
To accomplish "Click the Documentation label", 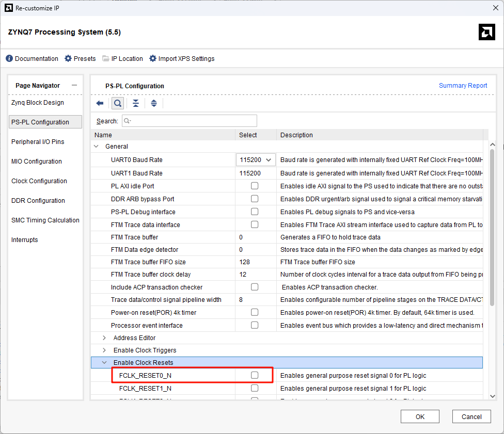I will click(x=37, y=58).
